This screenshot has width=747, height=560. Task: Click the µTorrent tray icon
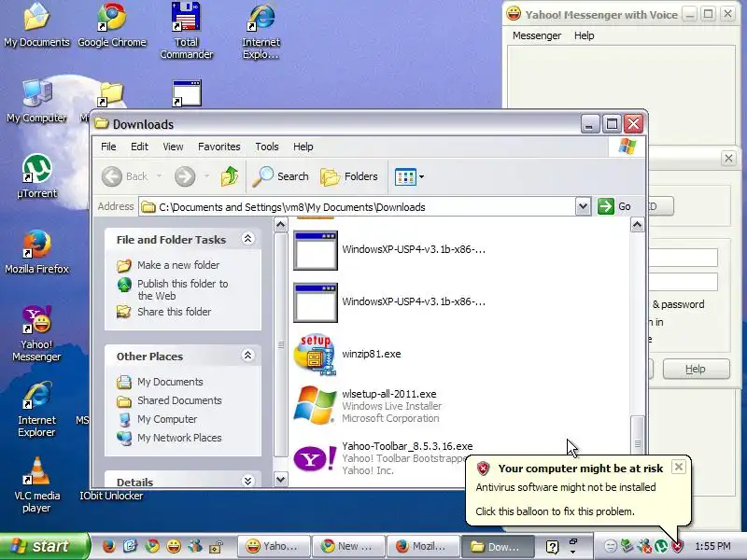tap(661, 546)
